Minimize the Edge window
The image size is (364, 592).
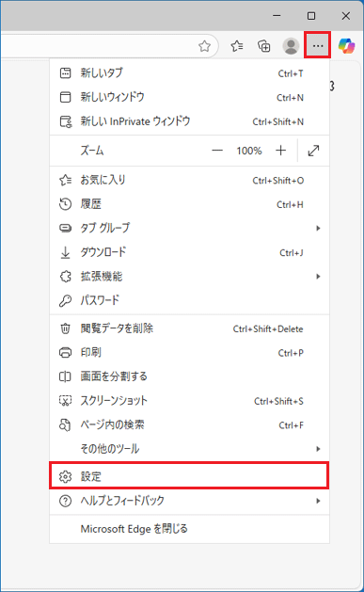point(277,16)
